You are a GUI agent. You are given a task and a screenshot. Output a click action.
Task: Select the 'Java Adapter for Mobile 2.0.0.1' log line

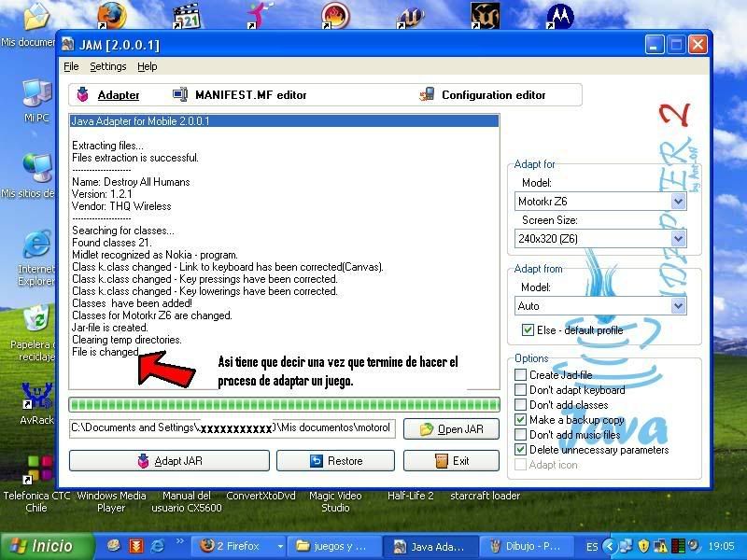pos(285,121)
